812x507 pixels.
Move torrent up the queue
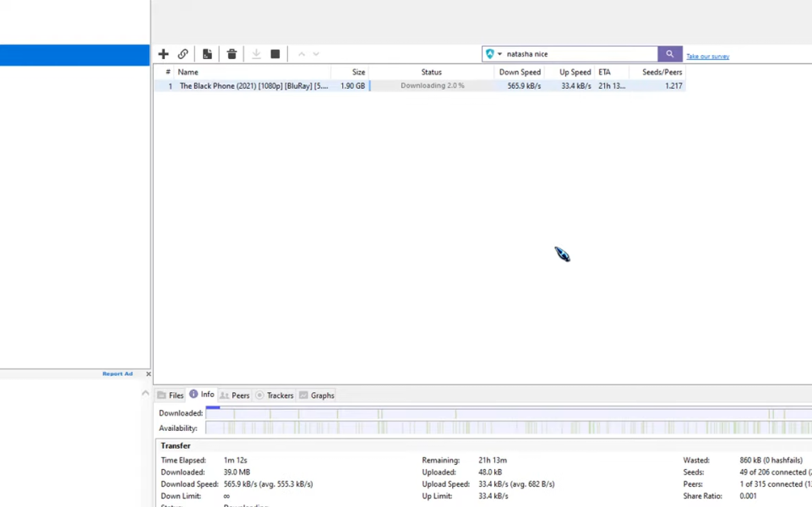click(302, 54)
